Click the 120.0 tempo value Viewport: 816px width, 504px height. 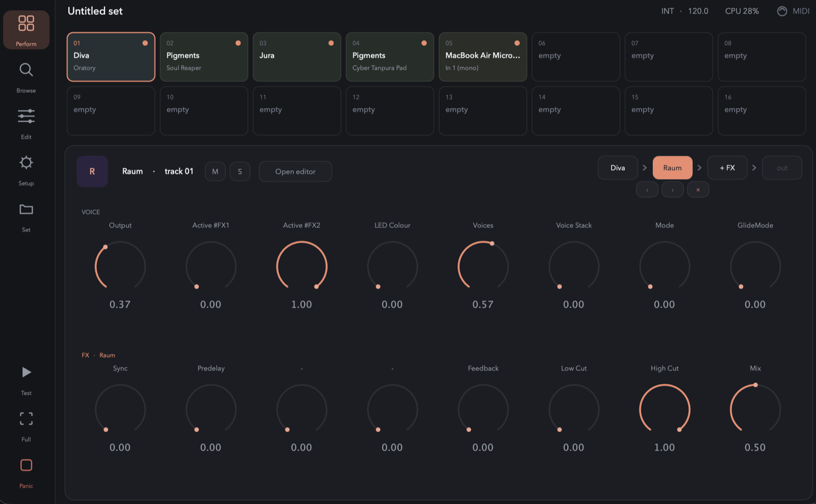(x=698, y=11)
